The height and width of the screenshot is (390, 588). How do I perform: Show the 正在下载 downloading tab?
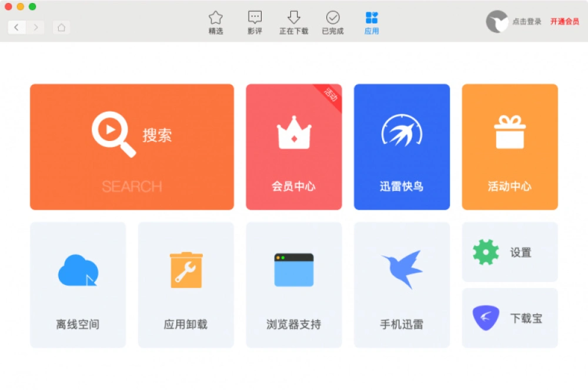tap(293, 22)
